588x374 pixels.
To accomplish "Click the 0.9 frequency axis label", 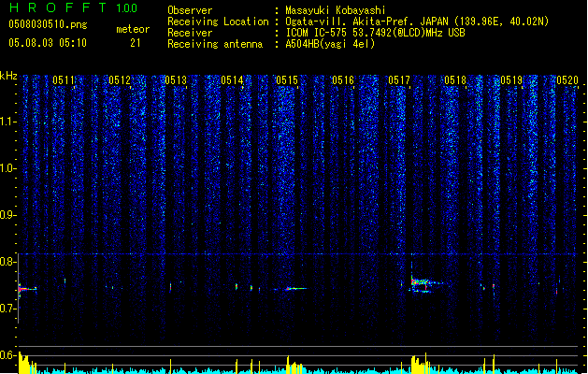I will [x=7, y=215].
